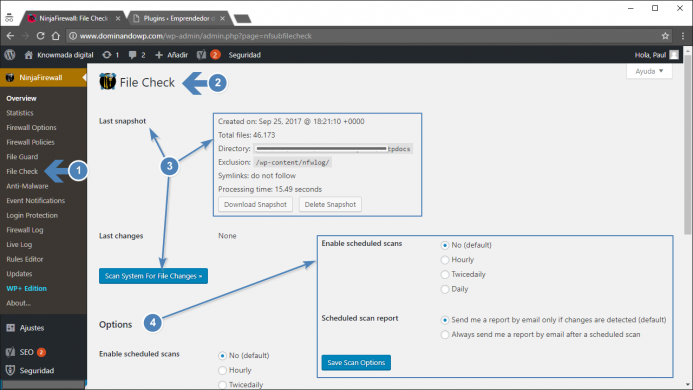Open Seguridad shield in the sidebar

click(x=36, y=371)
